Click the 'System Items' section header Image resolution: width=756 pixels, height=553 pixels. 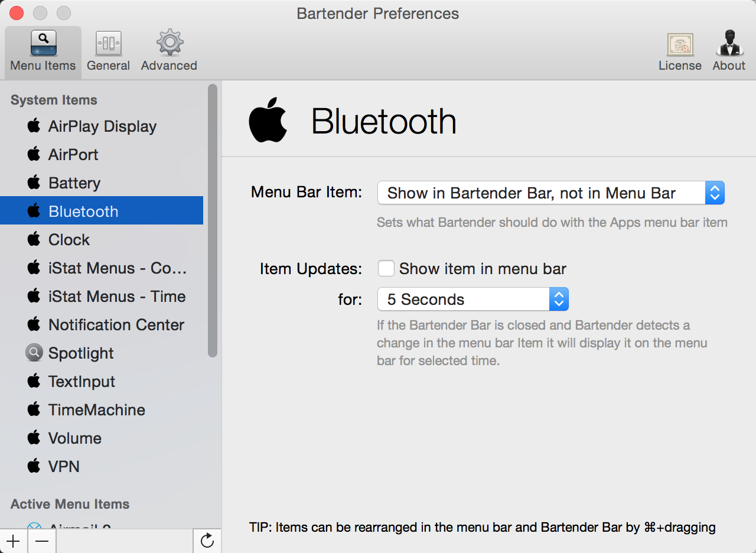[54, 100]
